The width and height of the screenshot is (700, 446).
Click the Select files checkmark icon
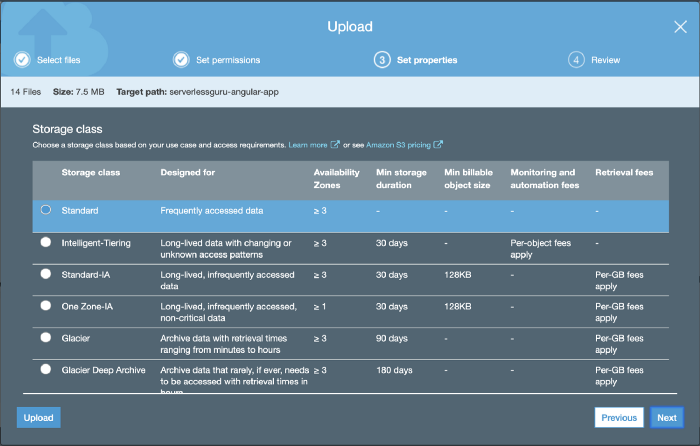point(22,59)
